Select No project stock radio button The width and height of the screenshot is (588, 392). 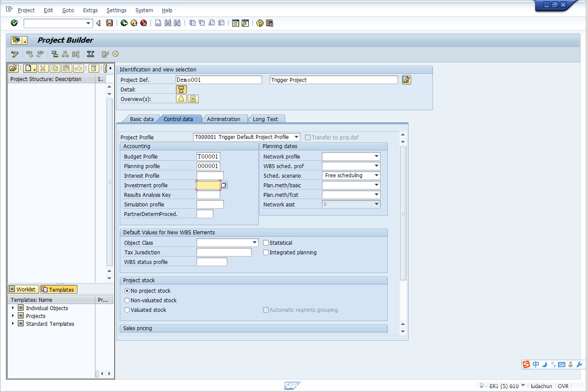(x=127, y=291)
